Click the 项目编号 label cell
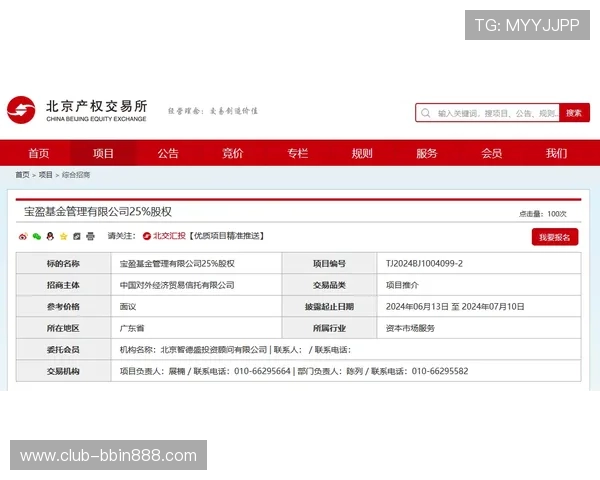 [x=329, y=263]
